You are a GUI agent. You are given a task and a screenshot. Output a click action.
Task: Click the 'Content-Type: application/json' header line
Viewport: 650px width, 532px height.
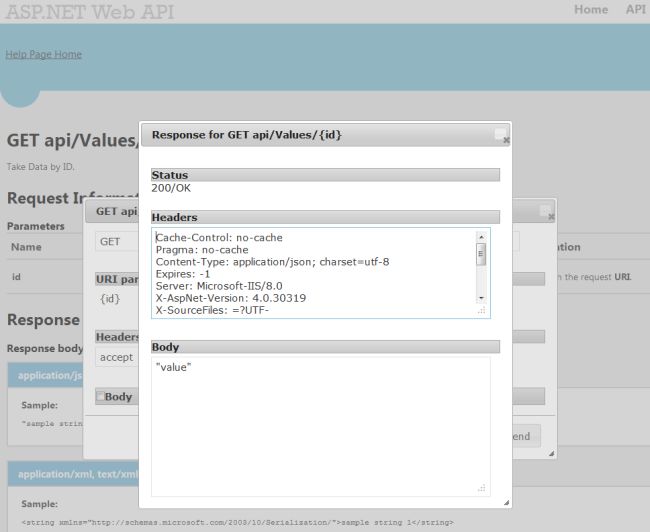coord(272,262)
